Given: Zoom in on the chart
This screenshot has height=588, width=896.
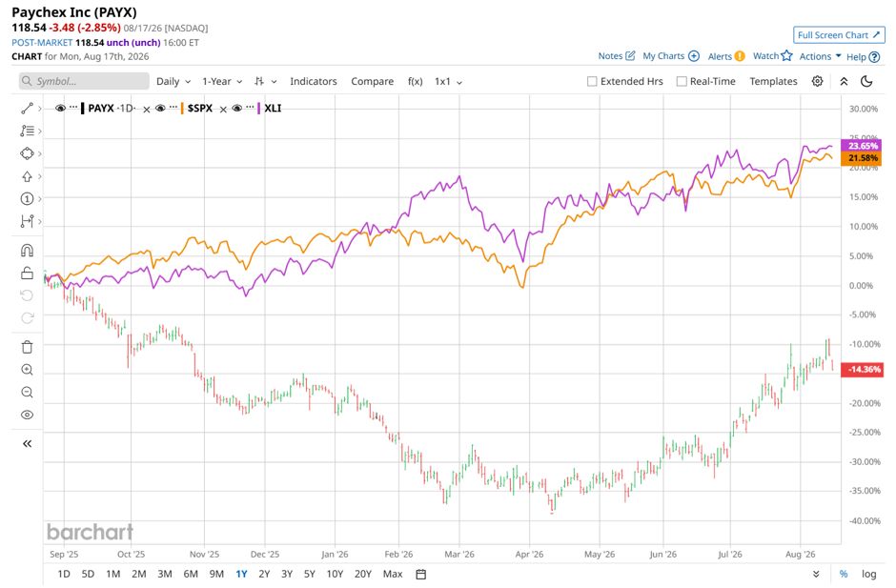Looking at the screenshot, I should (27, 370).
